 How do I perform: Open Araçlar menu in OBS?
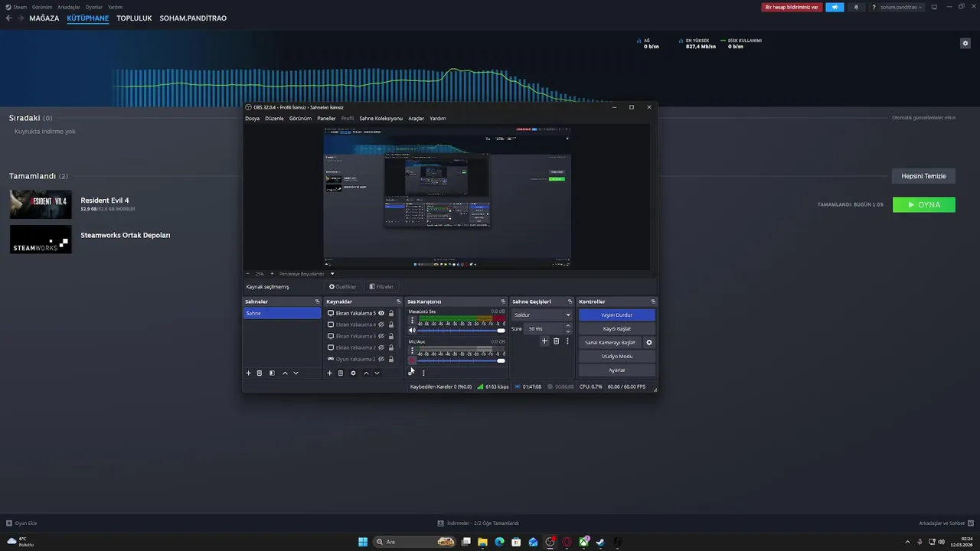[x=416, y=119]
